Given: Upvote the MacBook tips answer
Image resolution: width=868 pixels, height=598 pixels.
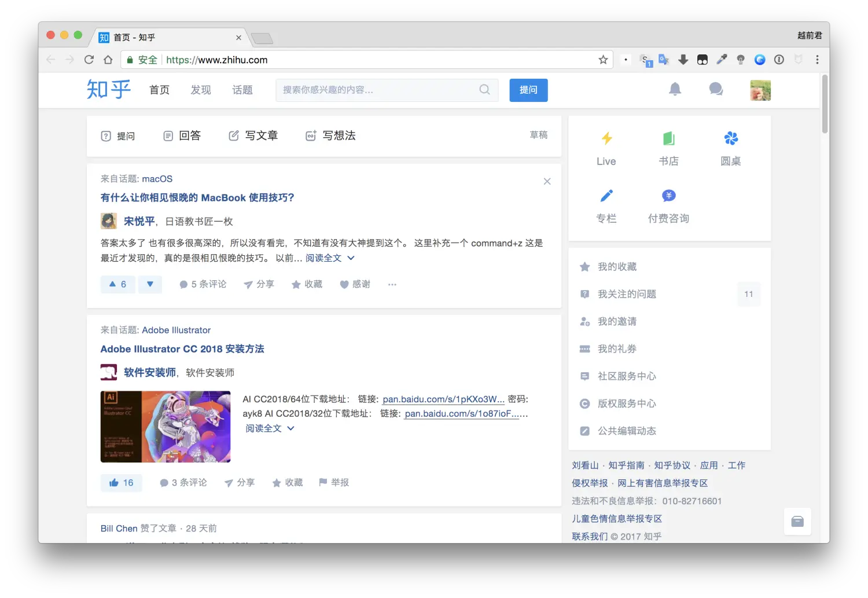Looking at the screenshot, I should coord(117,284).
